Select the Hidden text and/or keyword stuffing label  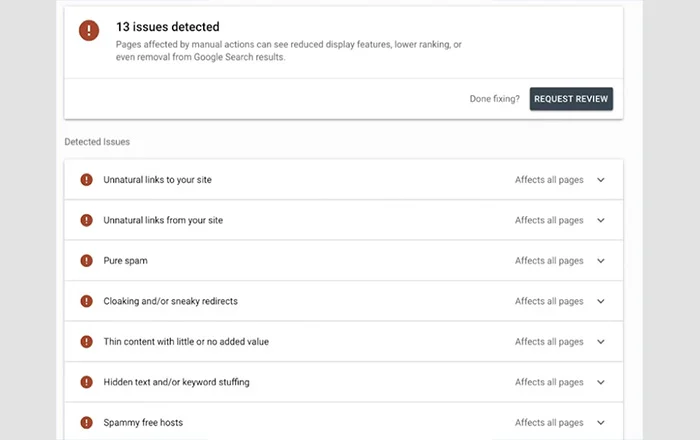click(176, 382)
